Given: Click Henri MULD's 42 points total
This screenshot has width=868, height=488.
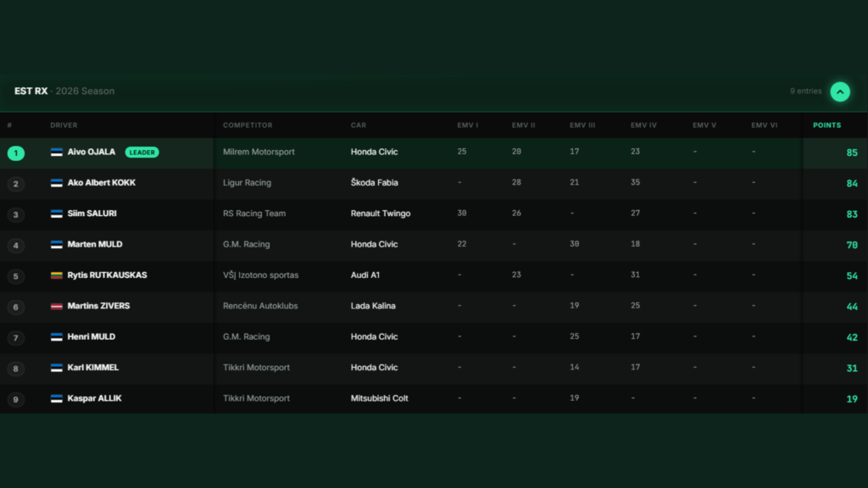Looking at the screenshot, I should pos(851,337).
